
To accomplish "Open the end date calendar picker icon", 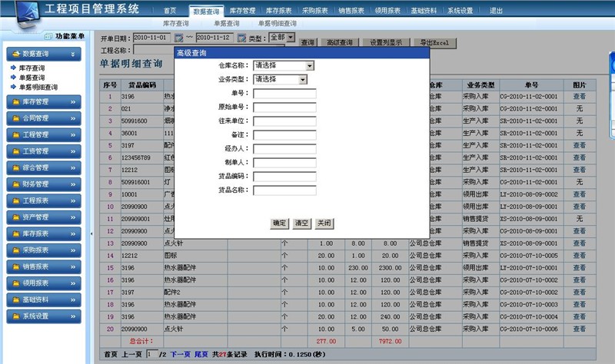I will (x=241, y=38).
